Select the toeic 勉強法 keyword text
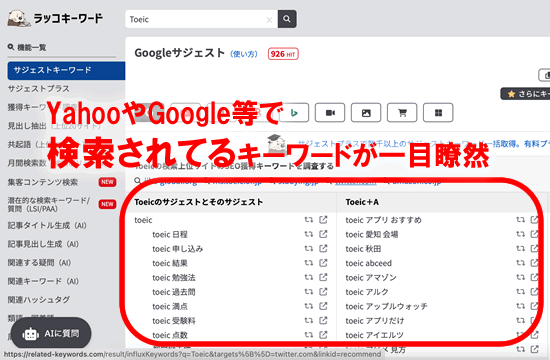550x360 pixels. 174,278
